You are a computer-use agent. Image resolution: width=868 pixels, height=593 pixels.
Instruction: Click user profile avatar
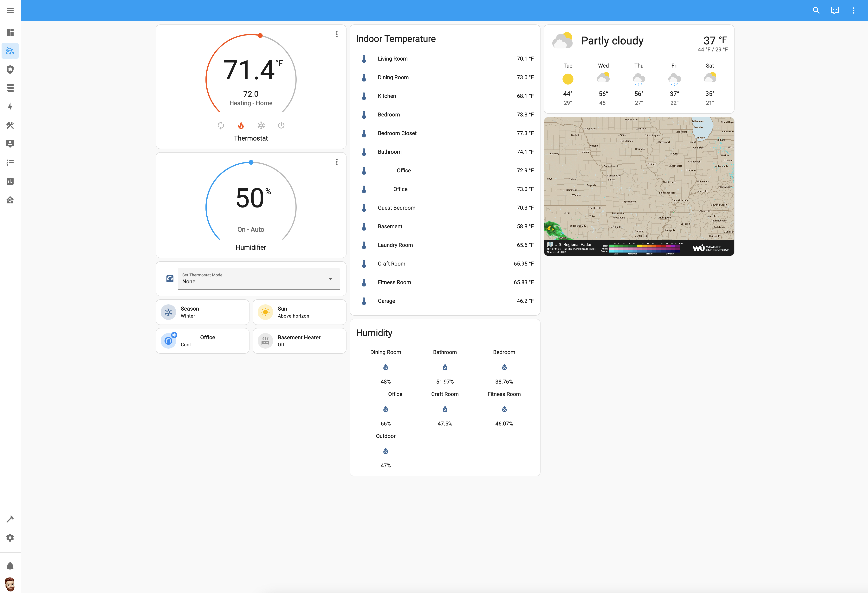click(10, 584)
